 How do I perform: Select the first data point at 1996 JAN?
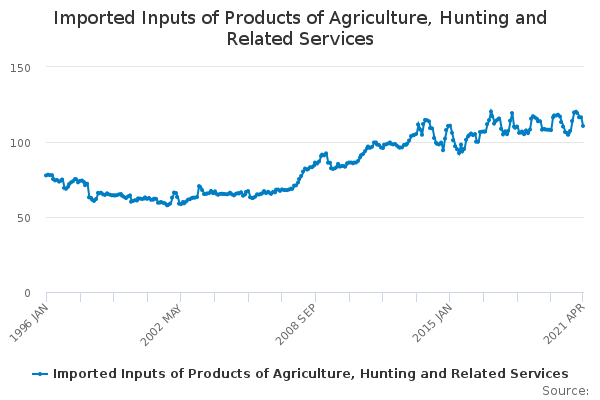46,175
